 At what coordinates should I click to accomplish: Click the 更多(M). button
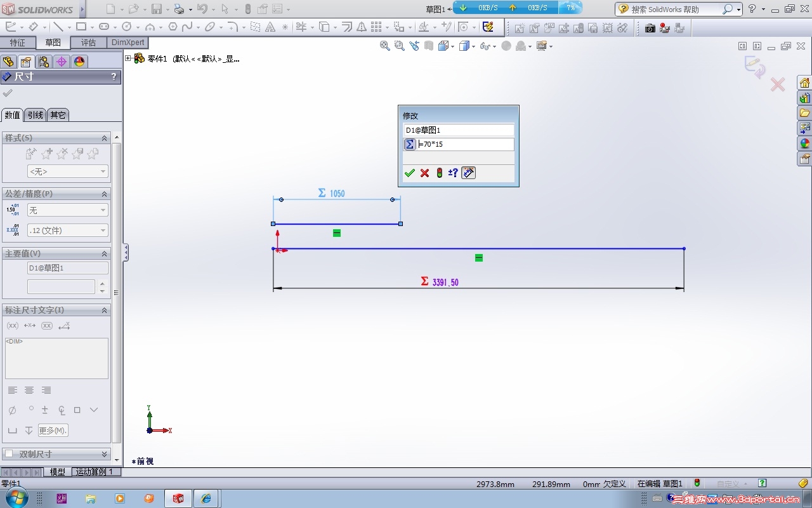coord(53,431)
